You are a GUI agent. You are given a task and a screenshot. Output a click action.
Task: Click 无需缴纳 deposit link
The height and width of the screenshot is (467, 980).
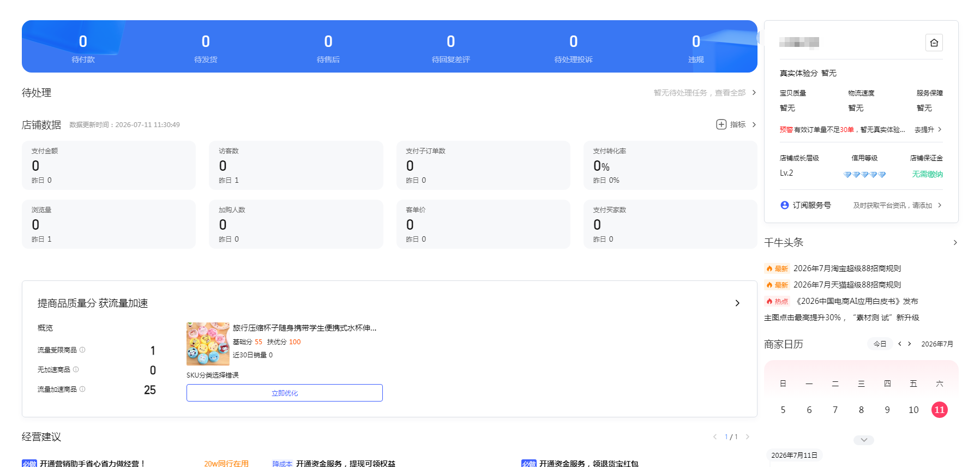(927, 174)
